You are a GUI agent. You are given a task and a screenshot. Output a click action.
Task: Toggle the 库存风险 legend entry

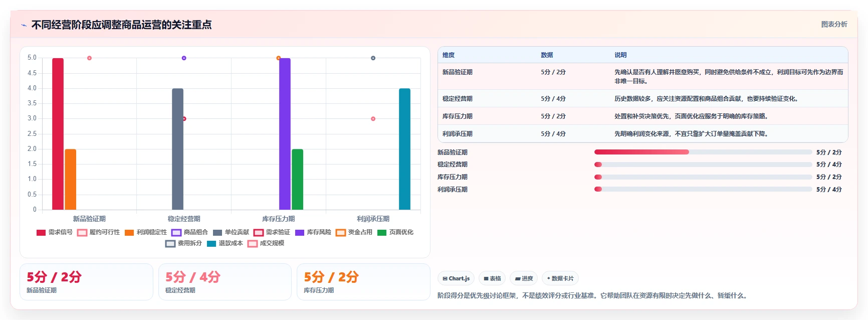(x=313, y=232)
